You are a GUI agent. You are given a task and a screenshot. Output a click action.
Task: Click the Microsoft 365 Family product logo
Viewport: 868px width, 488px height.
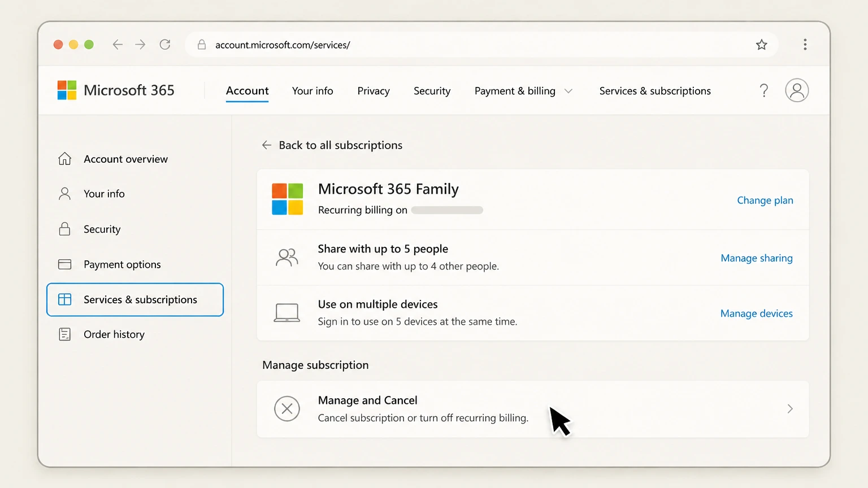(x=288, y=199)
